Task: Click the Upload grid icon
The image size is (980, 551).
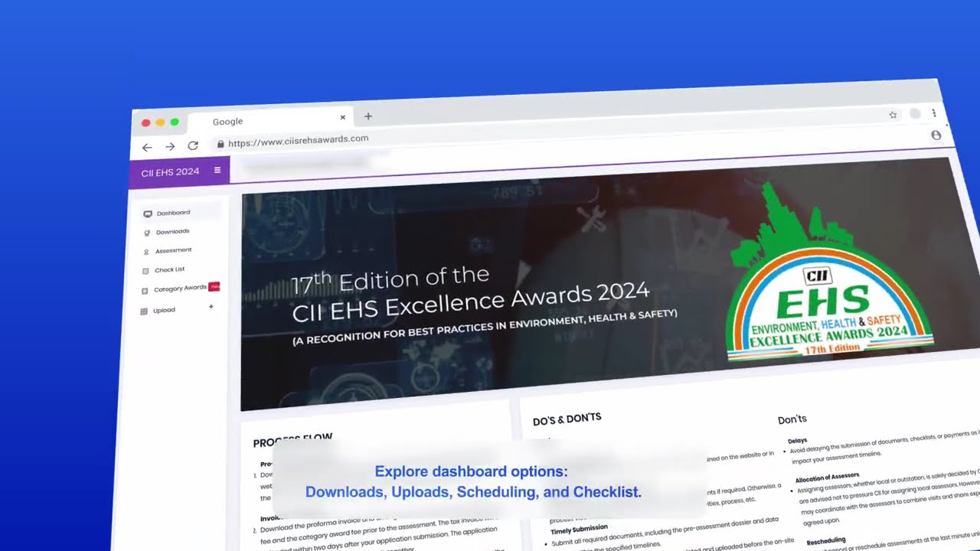Action: point(144,311)
